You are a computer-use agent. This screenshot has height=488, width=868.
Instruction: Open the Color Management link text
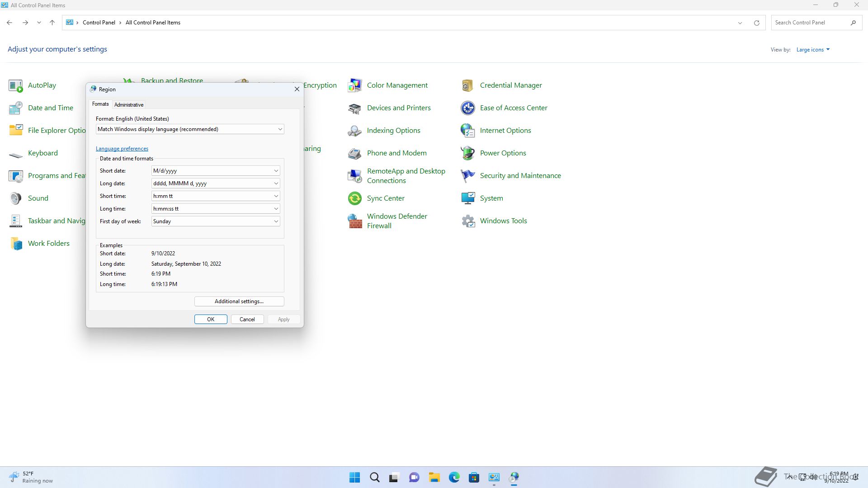(x=397, y=85)
